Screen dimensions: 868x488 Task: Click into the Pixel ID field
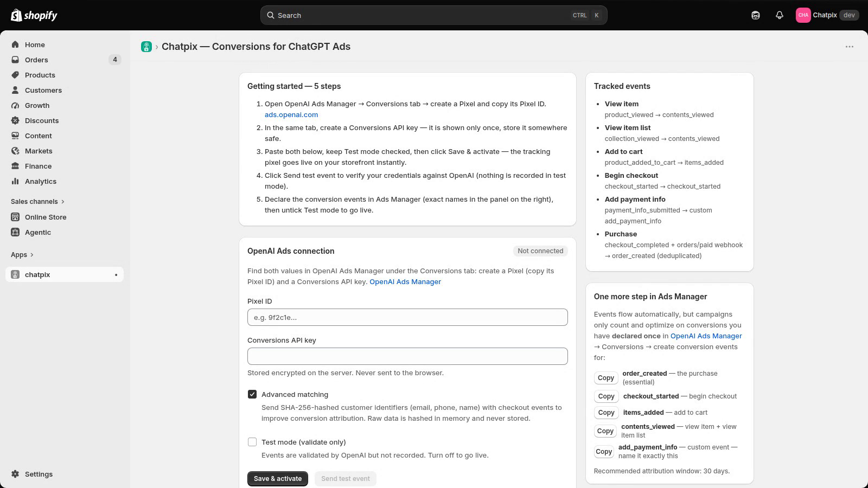407,317
